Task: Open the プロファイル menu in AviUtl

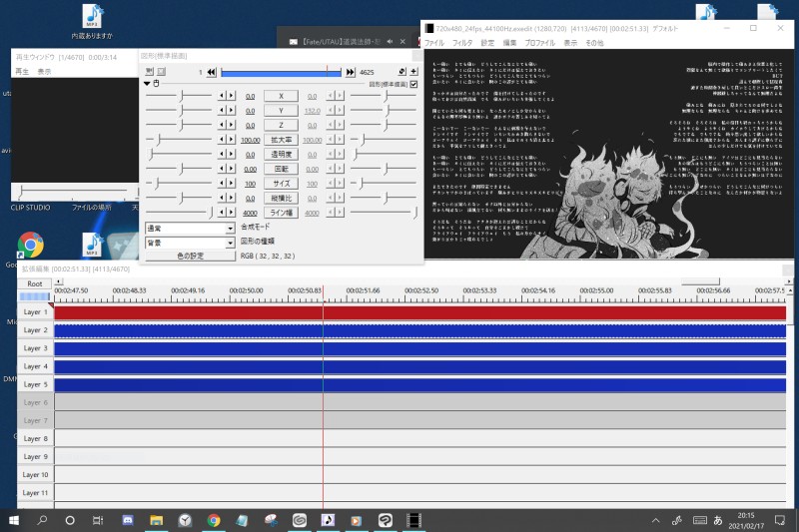Action: pos(539,43)
